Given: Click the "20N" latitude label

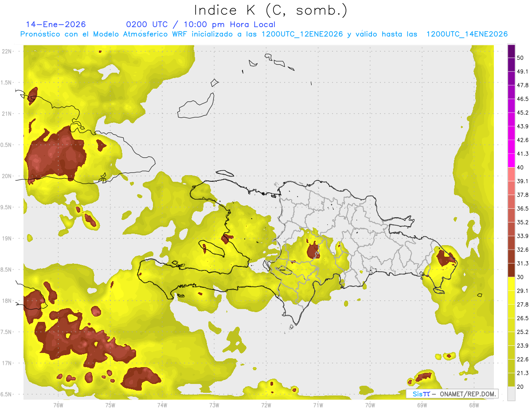Looking at the screenshot, I should pyautogui.click(x=8, y=176).
